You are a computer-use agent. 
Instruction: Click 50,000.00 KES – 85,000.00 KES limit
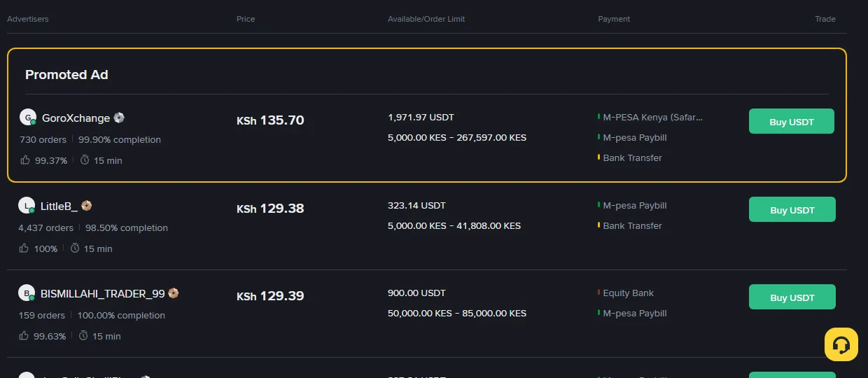[457, 313]
